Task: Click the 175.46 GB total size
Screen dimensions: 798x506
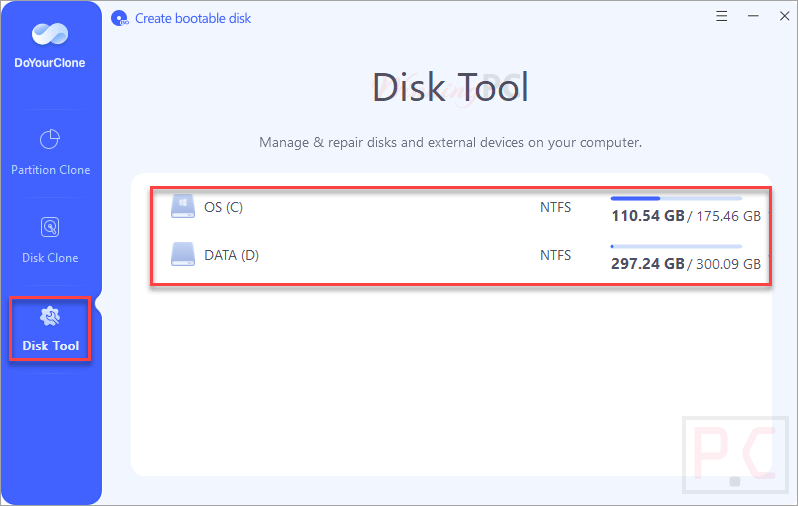Action: 728,216
